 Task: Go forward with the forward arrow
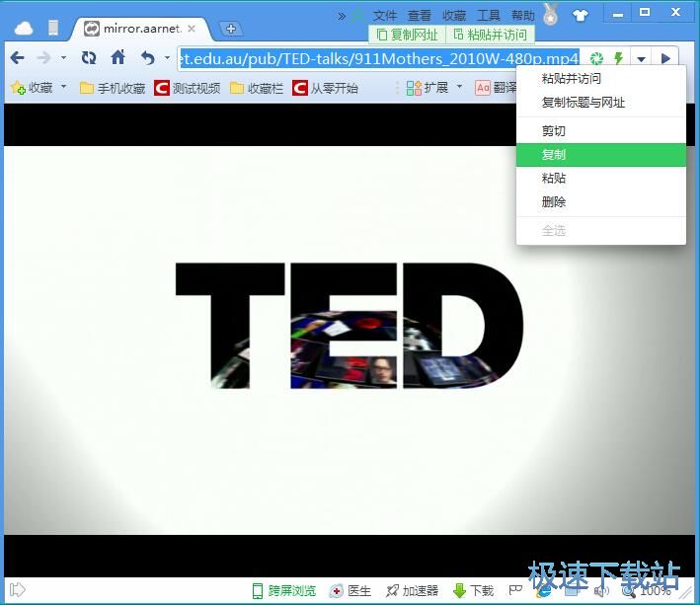tap(43, 57)
